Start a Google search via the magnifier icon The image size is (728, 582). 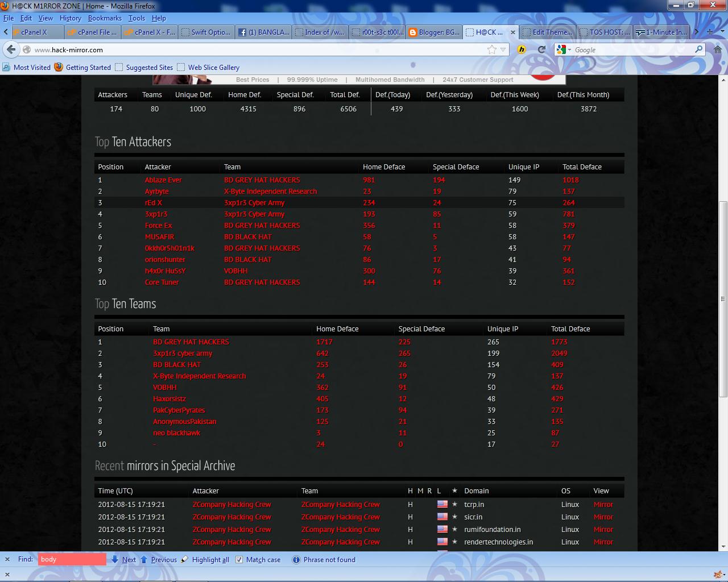coord(698,49)
